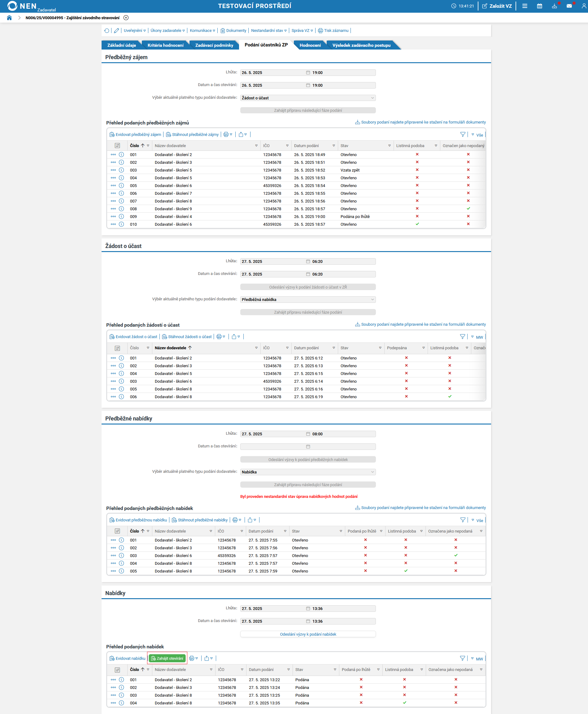Open the downloads icon in header
Viewport: 588px width, 714px height.
(x=555, y=6)
